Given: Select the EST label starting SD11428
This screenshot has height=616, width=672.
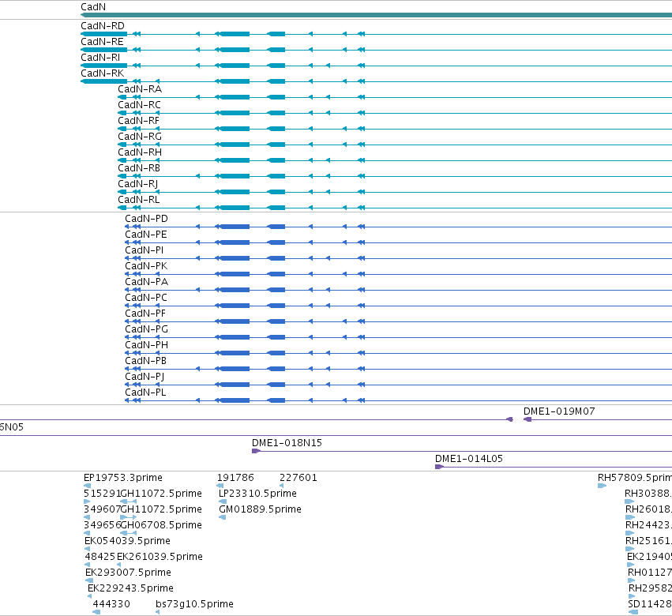Looking at the screenshot, I should click(650, 604).
